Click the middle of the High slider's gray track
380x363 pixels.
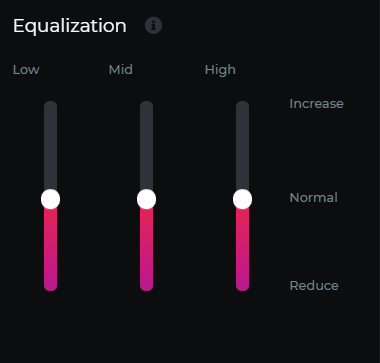click(x=243, y=145)
